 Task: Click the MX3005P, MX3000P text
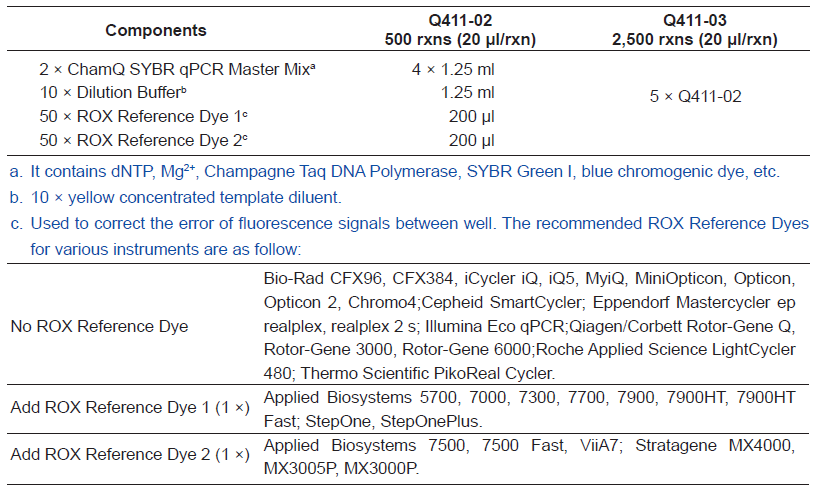[x=341, y=468]
